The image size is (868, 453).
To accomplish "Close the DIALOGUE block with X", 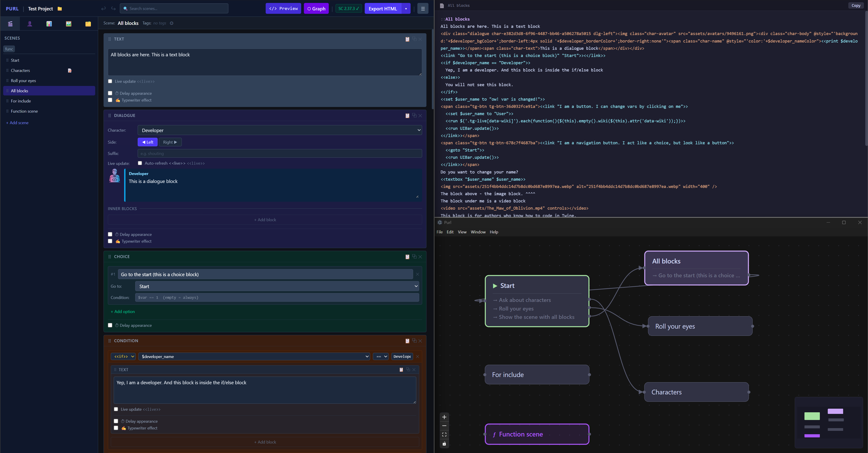I will click(x=420, y=116).
